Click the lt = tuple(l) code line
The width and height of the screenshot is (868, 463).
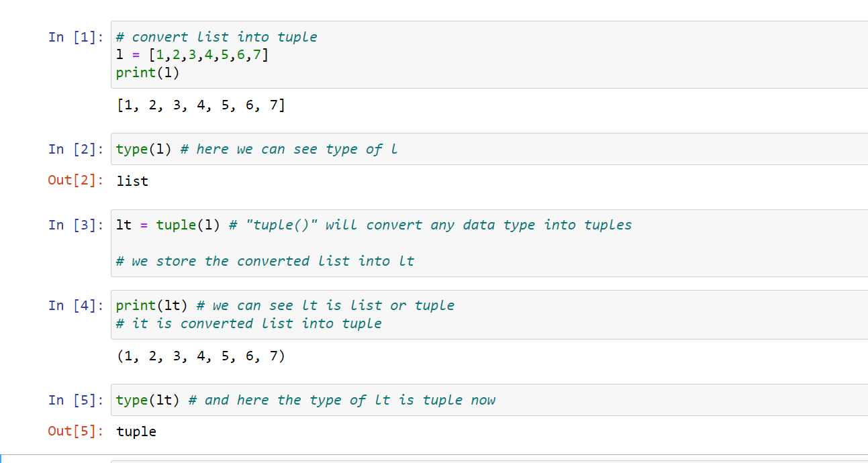tap(374, 225)
